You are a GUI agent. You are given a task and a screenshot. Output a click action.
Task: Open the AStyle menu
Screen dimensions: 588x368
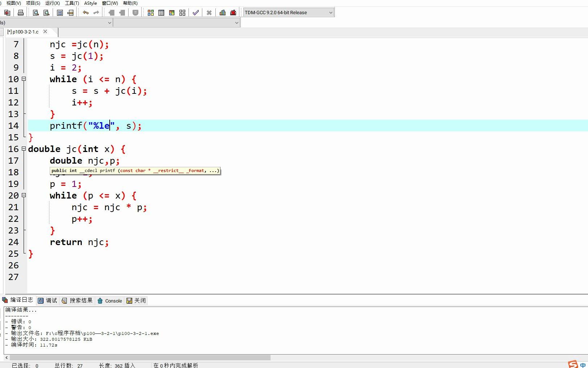(x=90, y=3)
